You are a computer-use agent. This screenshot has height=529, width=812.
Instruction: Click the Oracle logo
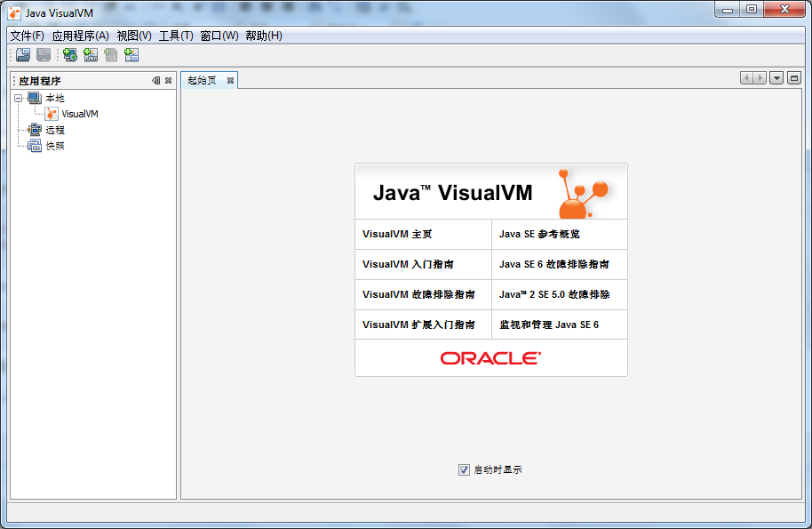tap(490, 358)
